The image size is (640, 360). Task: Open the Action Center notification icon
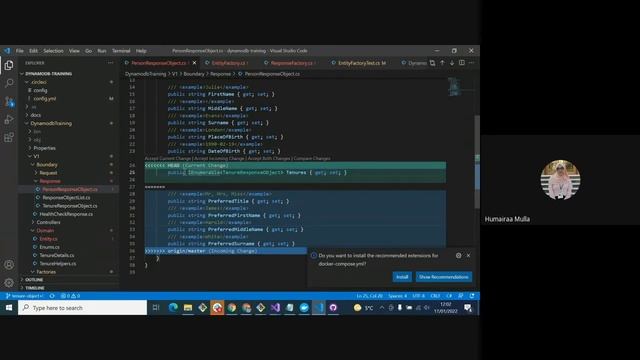(x=468, y=308)
